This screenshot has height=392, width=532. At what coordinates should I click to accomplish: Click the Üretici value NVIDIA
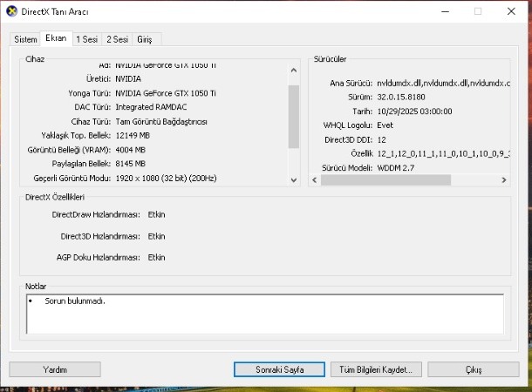click(x=128, y=78)
